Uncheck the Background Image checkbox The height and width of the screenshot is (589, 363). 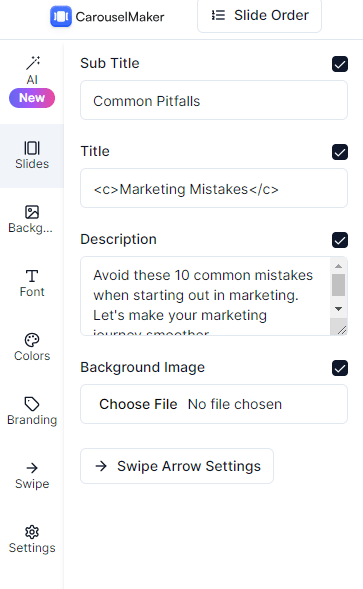(x=340, y=368)
